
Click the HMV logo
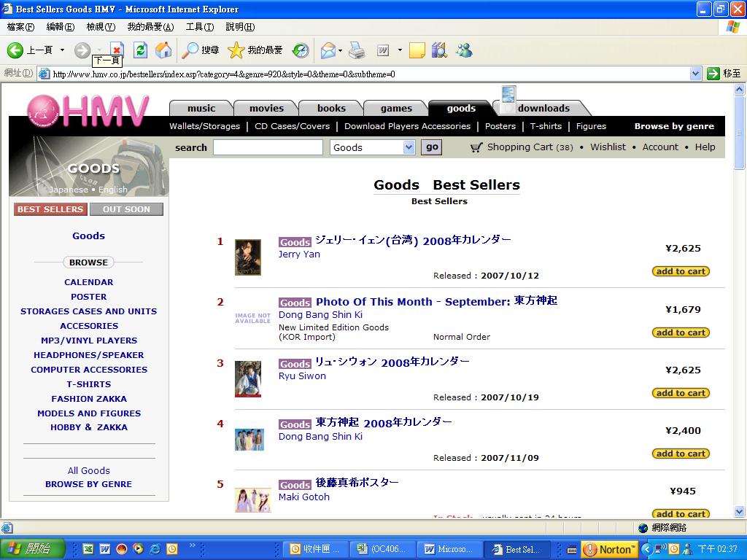(x=88, y=112)
